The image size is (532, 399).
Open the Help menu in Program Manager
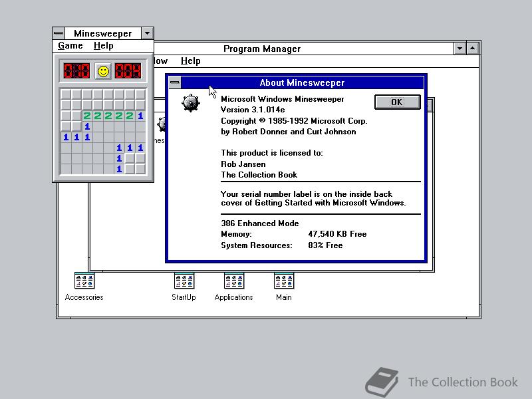(x=190, y=61)
